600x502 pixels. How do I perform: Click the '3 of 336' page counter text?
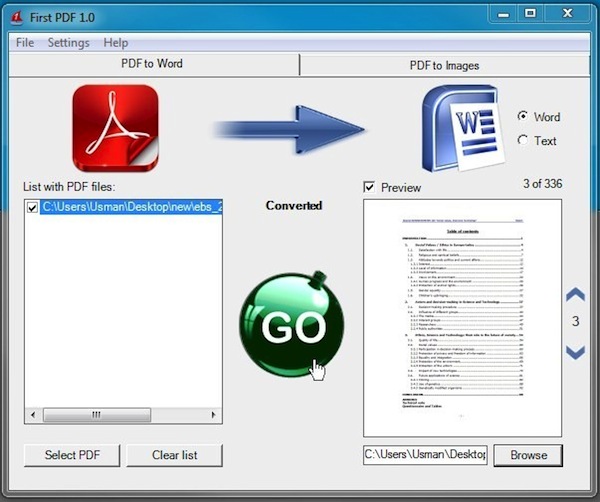click(543, 184)
